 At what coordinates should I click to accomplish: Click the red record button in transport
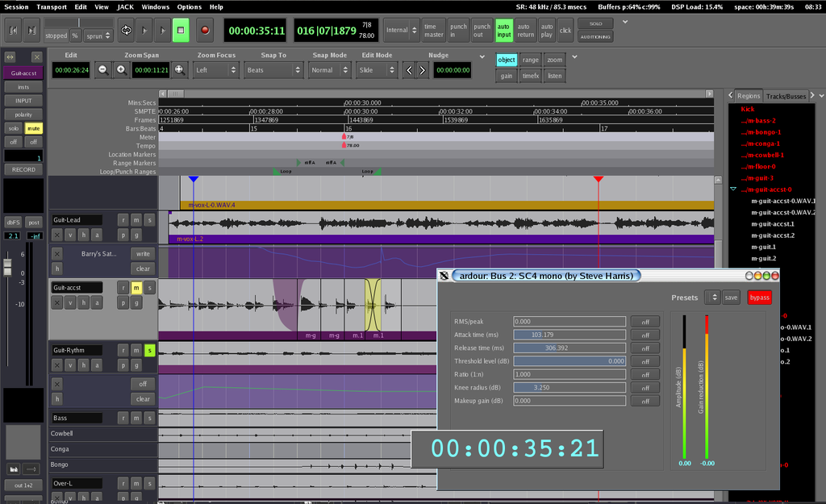(x=204, y=31)
